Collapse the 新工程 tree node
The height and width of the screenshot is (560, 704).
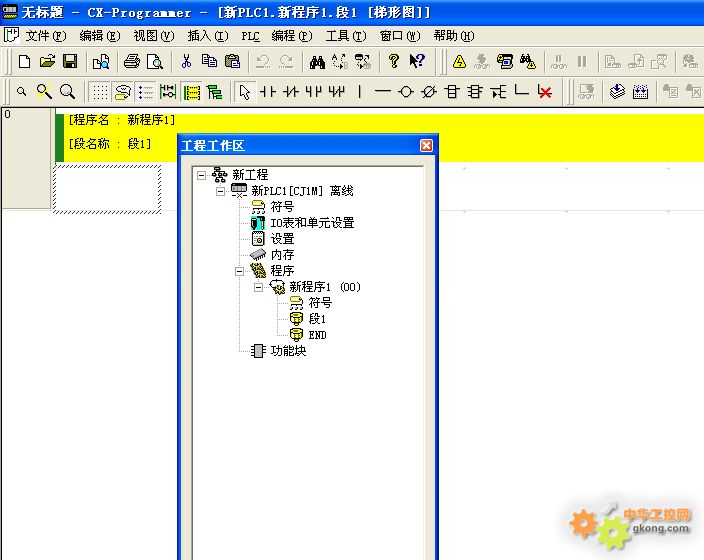tap(202, 175)
